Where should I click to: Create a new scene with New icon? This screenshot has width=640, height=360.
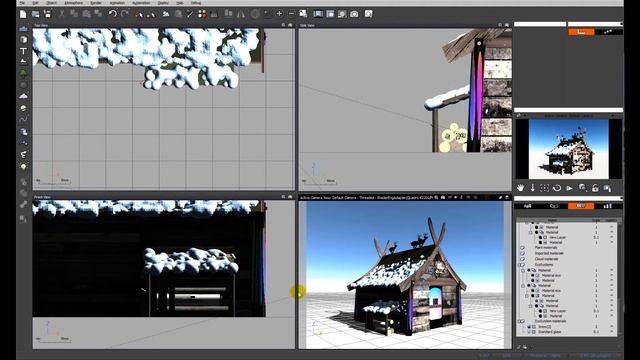(x=23, y=14)
